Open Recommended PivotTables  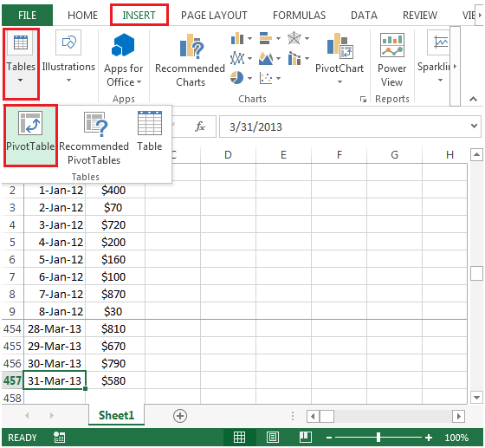(94, 138)
